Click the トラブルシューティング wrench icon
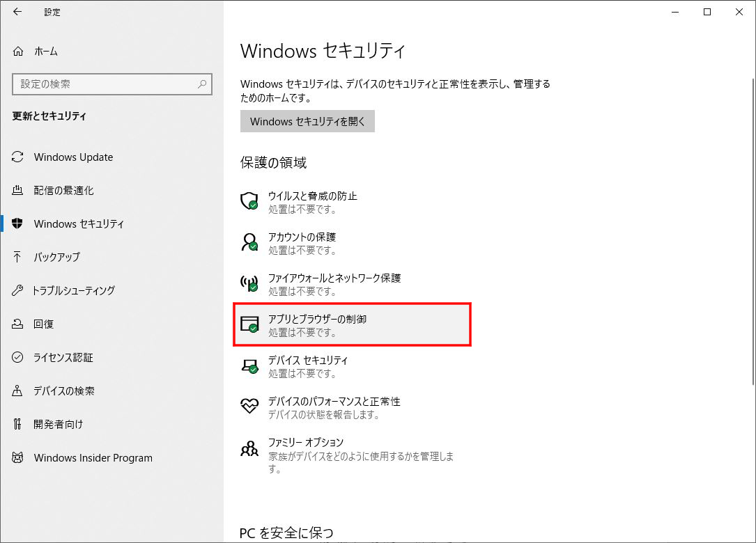 (x=17, y=290)
